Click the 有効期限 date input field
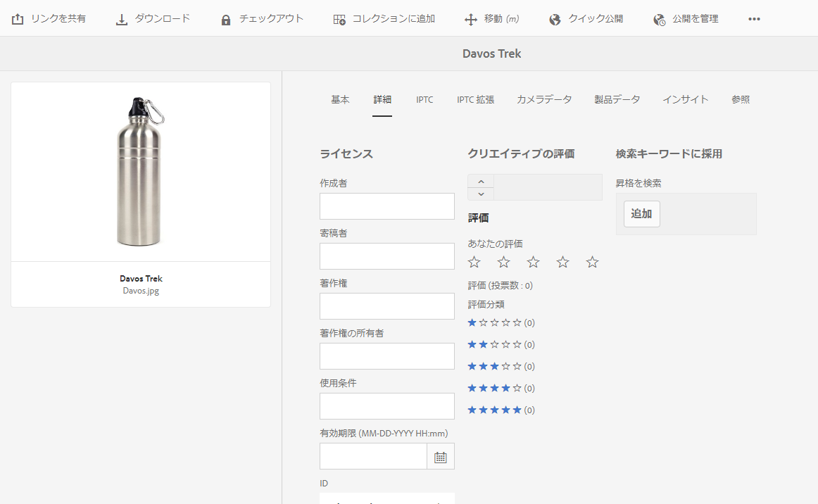The image size is (818, 504). [374, 457]
